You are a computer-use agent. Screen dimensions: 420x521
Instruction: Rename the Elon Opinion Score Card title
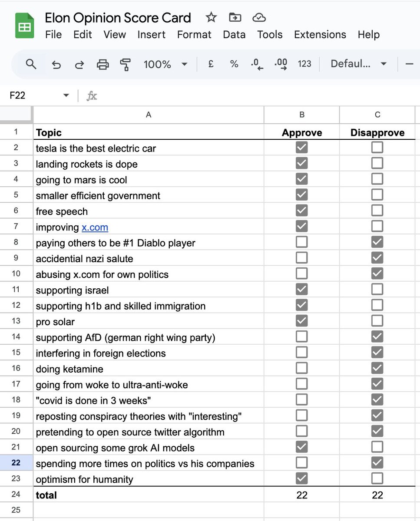coord(118,18)
